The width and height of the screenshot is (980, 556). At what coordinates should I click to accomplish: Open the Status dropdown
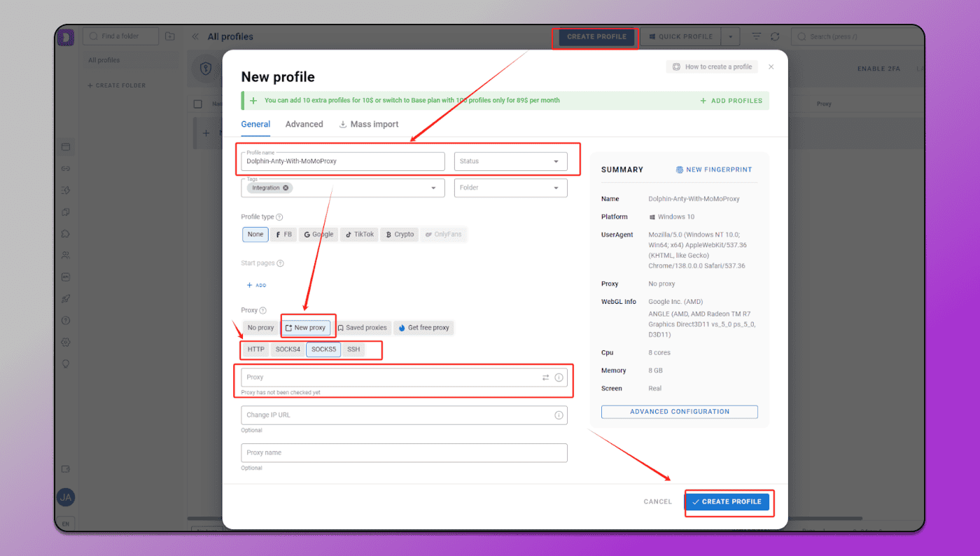click(510, 161)
